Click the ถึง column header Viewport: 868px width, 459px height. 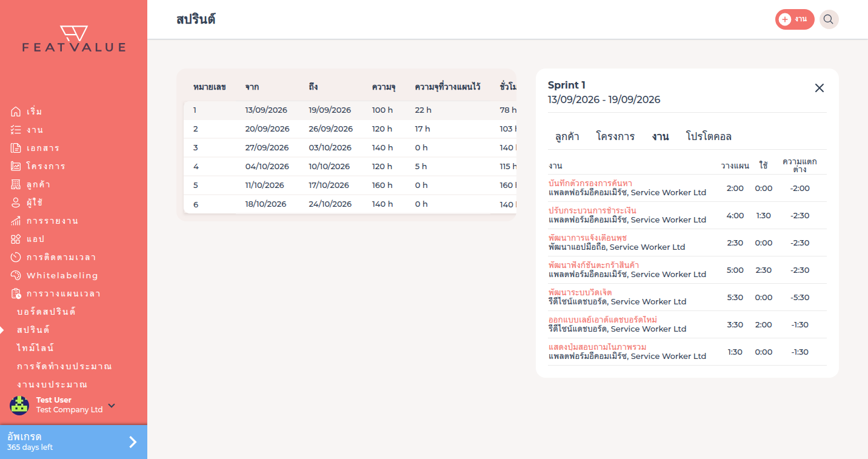(313, 87)
